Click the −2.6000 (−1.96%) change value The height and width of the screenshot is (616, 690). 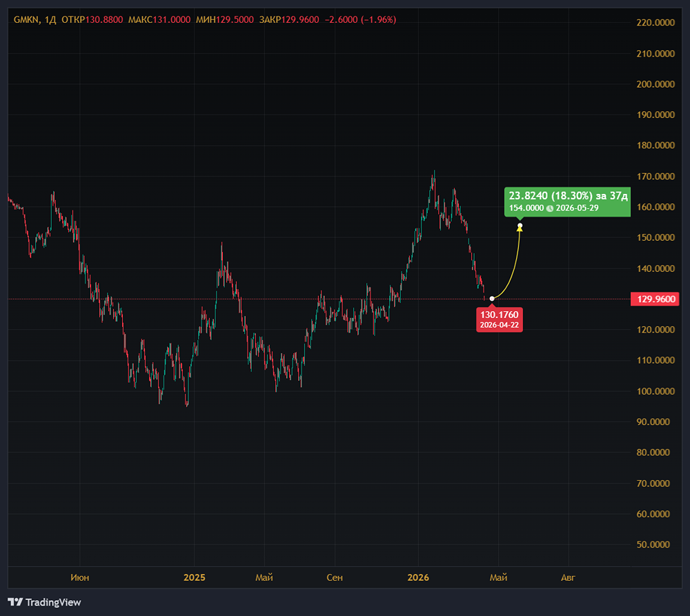tap(360, 20)
